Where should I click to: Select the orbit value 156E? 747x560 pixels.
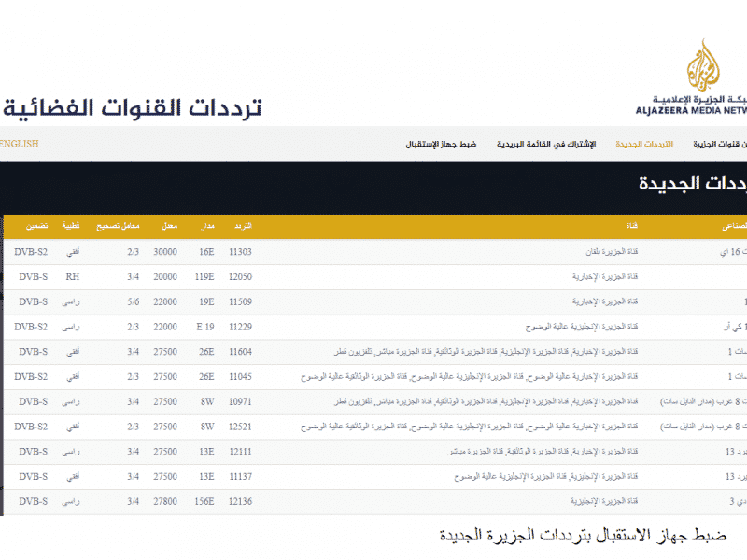(204, 501)
